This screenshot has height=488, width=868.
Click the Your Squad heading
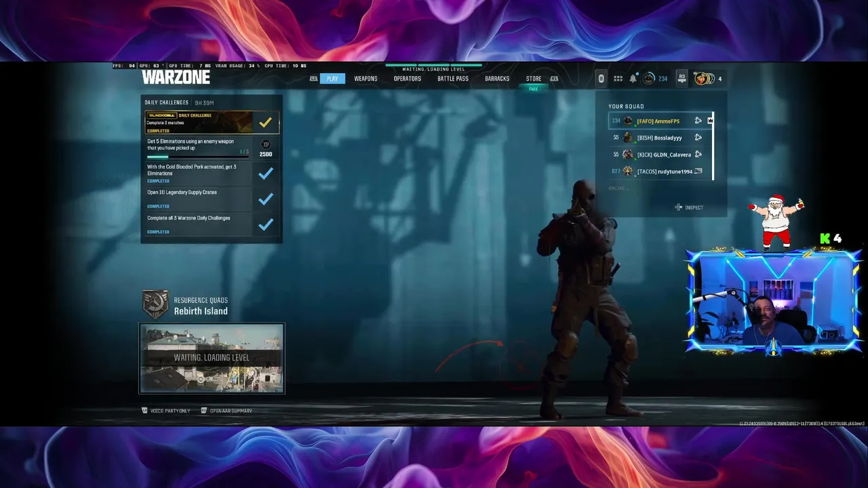click(626, 106)
